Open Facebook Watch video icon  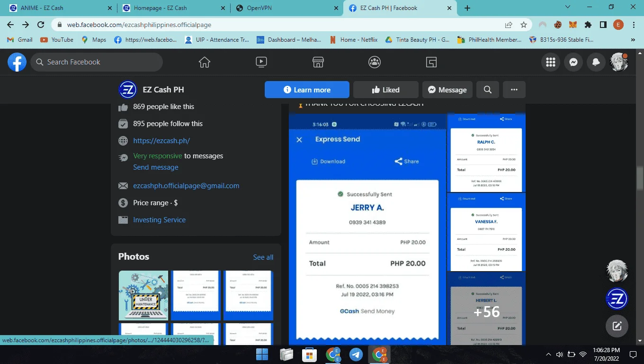coord(261,62)
